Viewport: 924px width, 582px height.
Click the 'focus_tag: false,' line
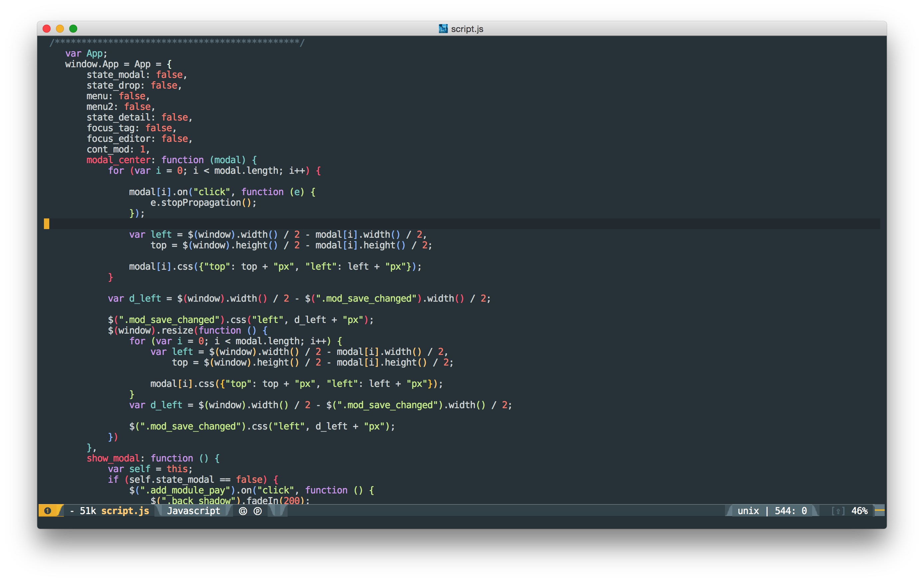(131, 128)
